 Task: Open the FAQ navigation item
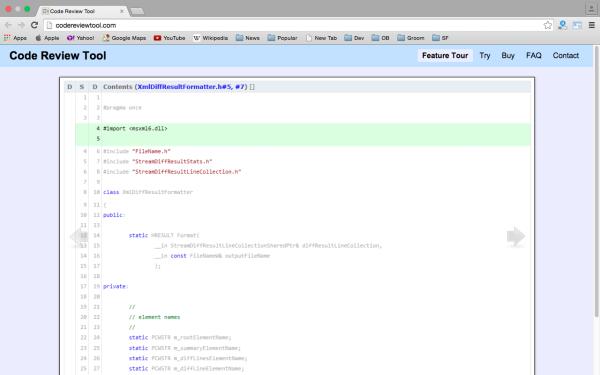tap(533, 55)
